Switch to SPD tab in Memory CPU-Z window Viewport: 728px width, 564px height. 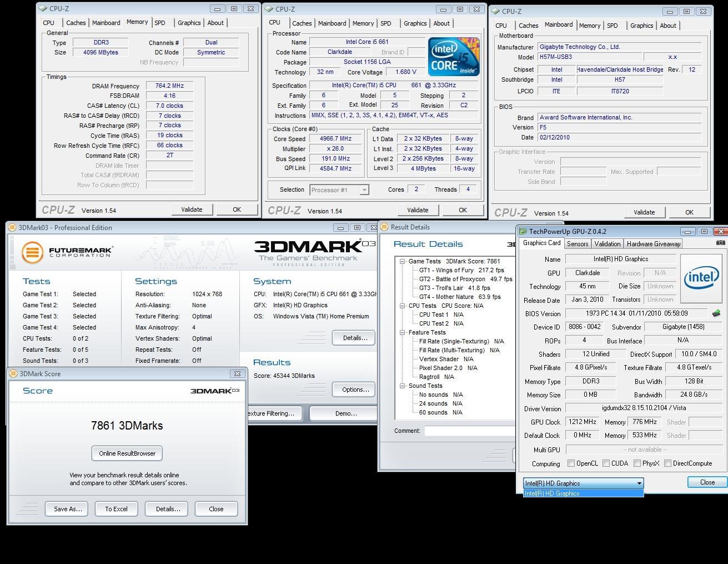[x=160, y=23]
